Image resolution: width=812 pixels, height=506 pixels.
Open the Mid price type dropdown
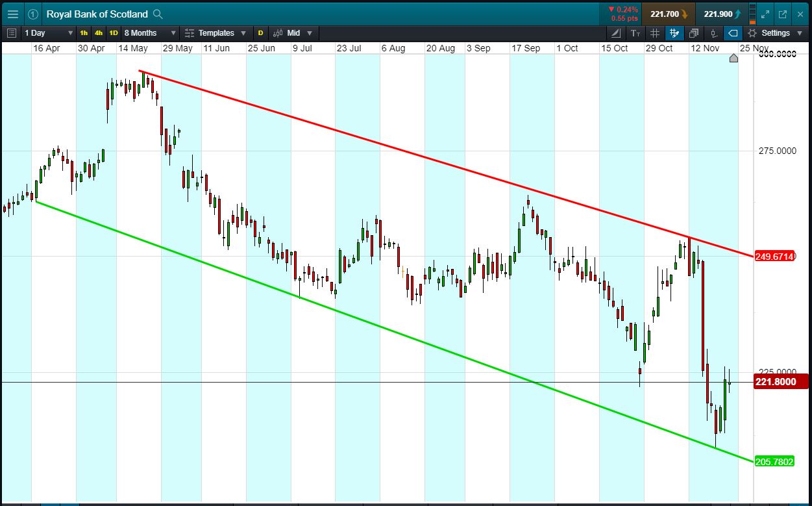tap(293, 32)
